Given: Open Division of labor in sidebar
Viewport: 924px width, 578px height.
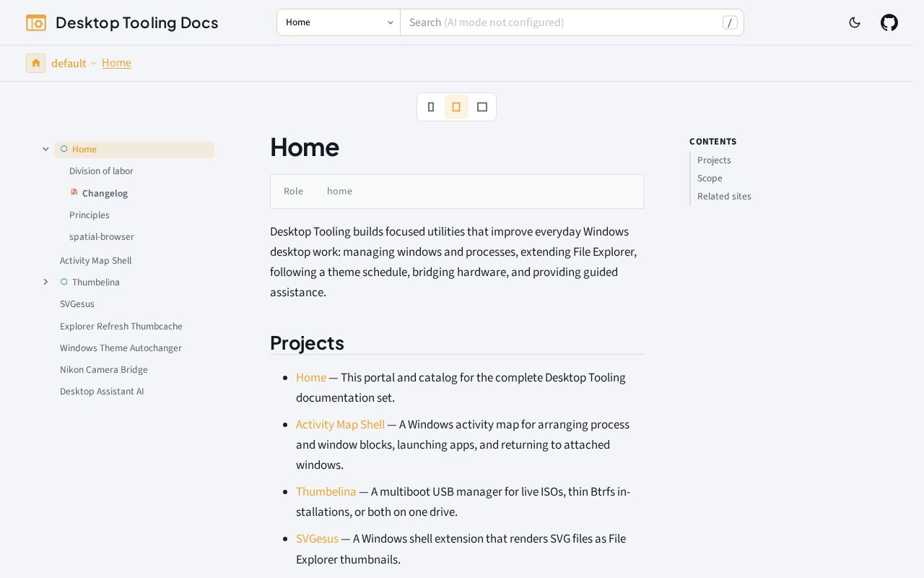Looking at the screenshot, I should coord(101,171).
